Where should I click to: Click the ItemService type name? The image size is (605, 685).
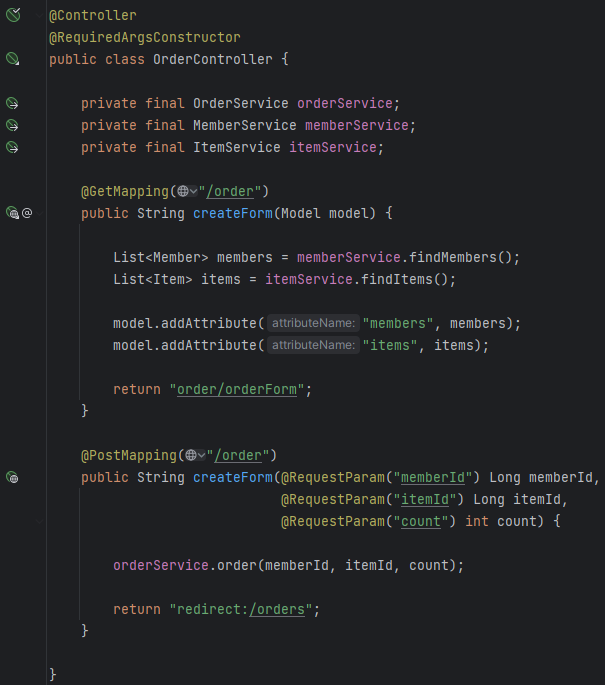click(237, 147)
